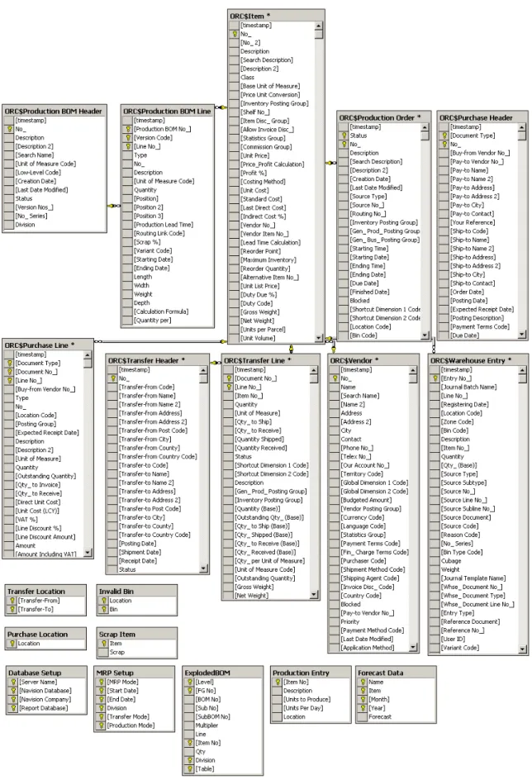Click scroll-down arrow in ORC$Item table
The height and width of the screenshot is (780, 532).
point(319,338)
